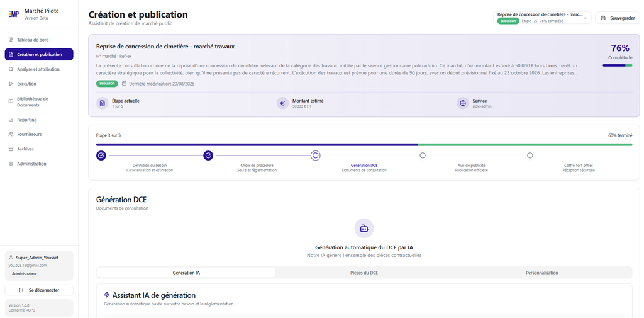Click the Tableau de bord sidebar icon
Viewport: 644px width, 318px height.
11,40
